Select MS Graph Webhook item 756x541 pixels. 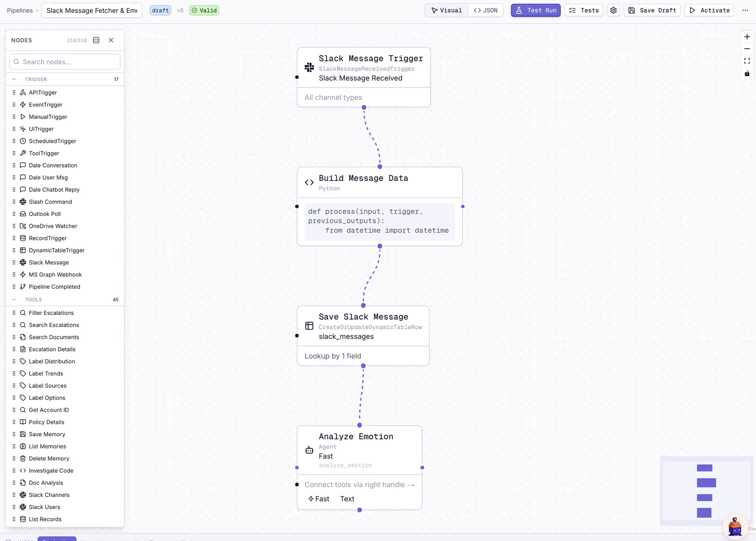pyautogui.click(x=65, y=275)
